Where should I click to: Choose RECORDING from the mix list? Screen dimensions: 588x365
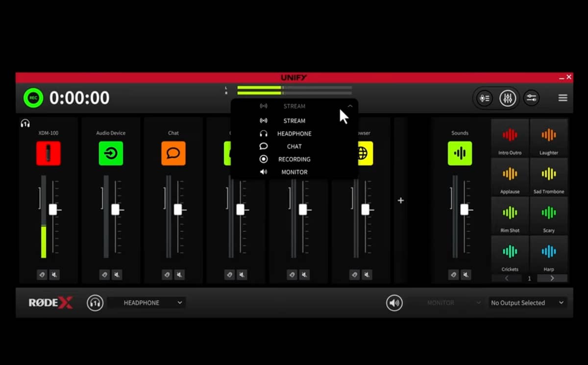pos(294,159)
